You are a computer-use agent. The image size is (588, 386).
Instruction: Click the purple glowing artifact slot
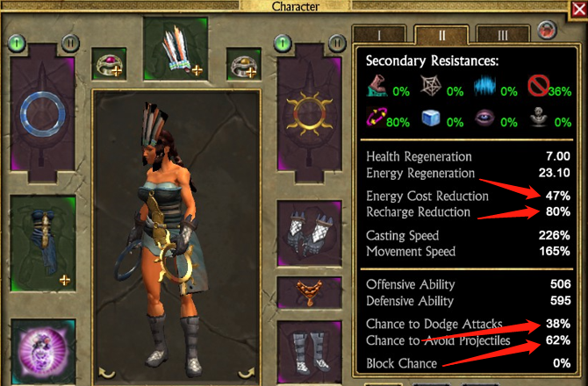(x=43, y=352)
